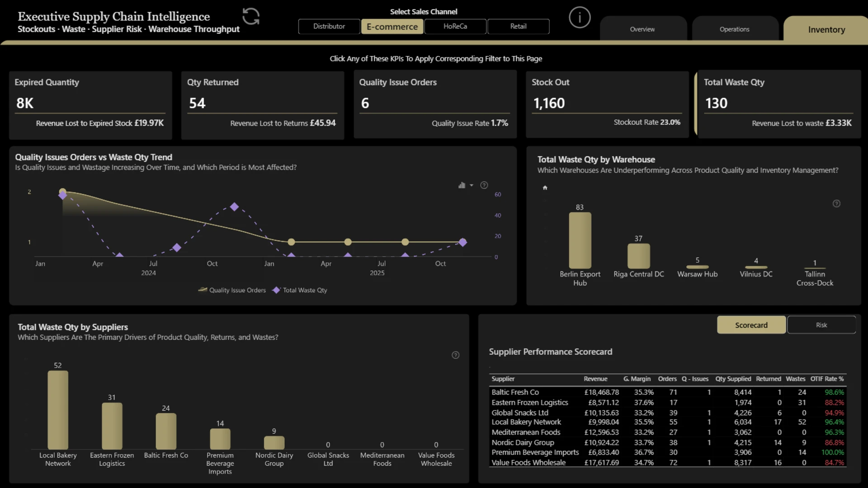Click the Stockout Rate 23.0% text
This screenshot has width=868, height=488.
tap(647, 122)
